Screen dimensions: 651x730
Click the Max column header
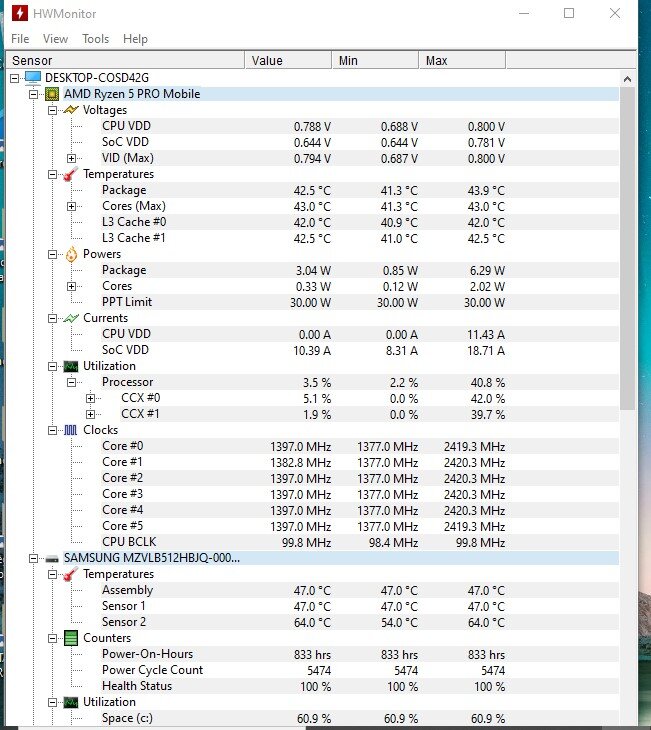click(462, 61)
